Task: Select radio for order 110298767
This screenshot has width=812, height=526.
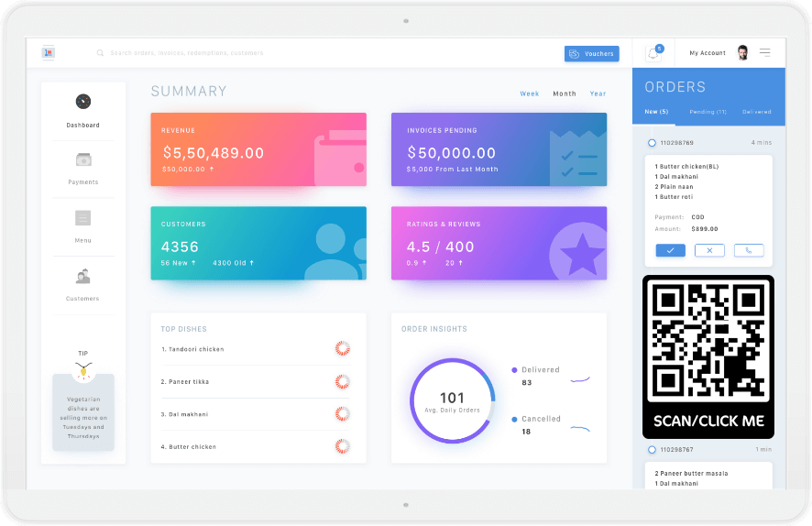Action: pyautogui.click(x=652, y=450)
